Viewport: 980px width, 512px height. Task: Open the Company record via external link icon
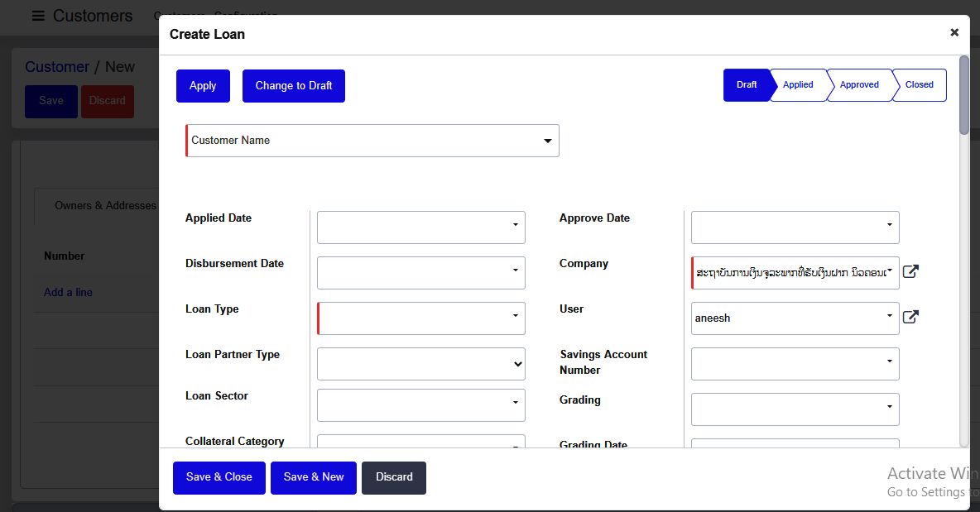[x=910, y=271]
